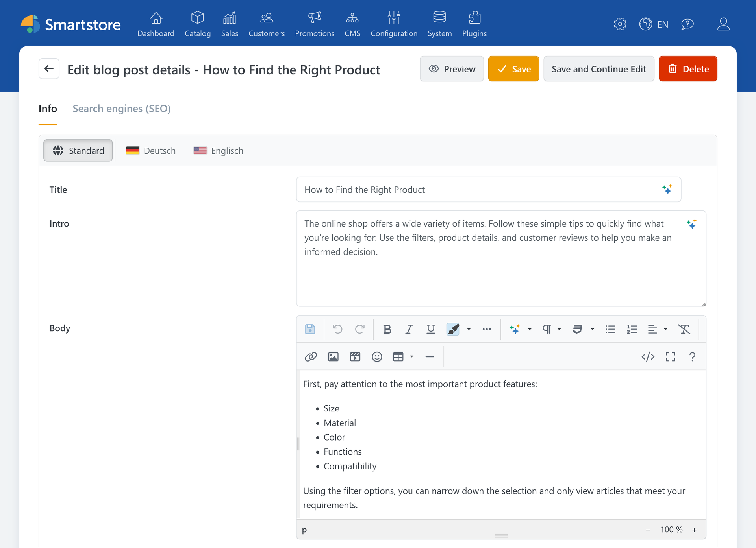Toggle italic formatting
Image resolution: width=756 pixels, height=548 pixels.
[409, 329]
